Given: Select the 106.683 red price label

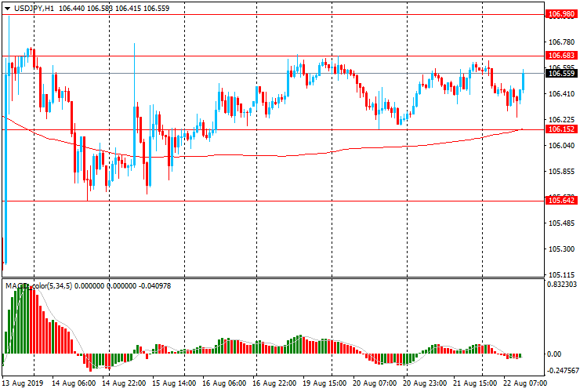Looking at the screenshot, I should click(x=561, y=56).
